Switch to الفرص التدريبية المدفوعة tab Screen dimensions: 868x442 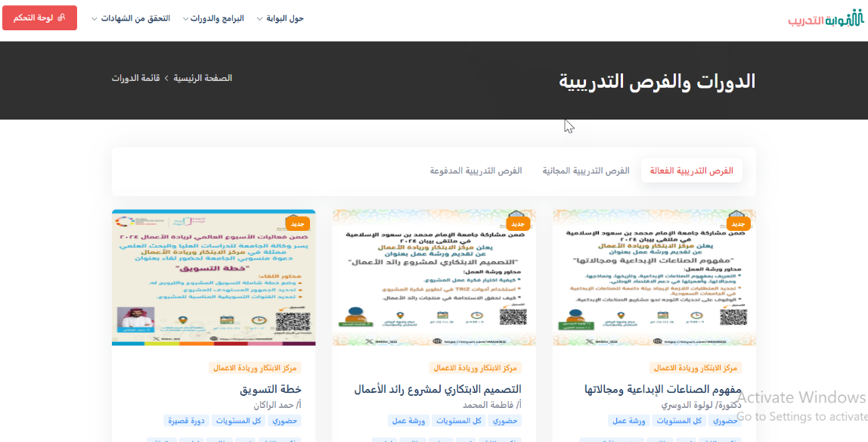click(x=476, y=171)
